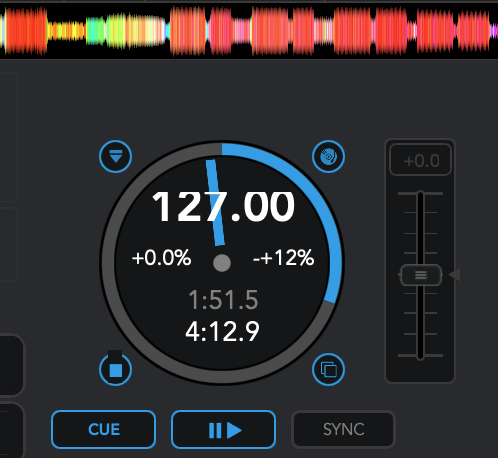Screen dimensions: 498x458
Task: Click the clone deck overlapping squares icon
Action: click(328, 370)
